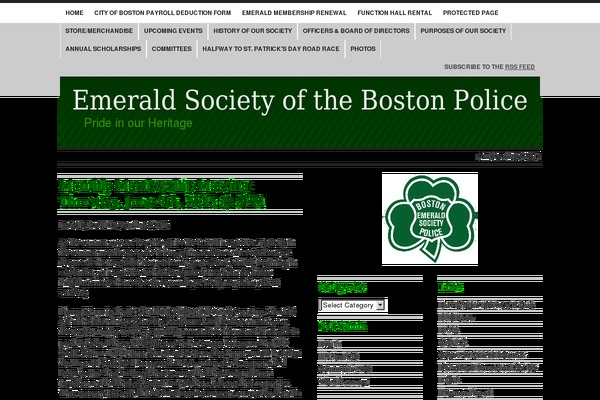
Task: Go to Emerald Membership Renewal page
Action: click(294, 13)
